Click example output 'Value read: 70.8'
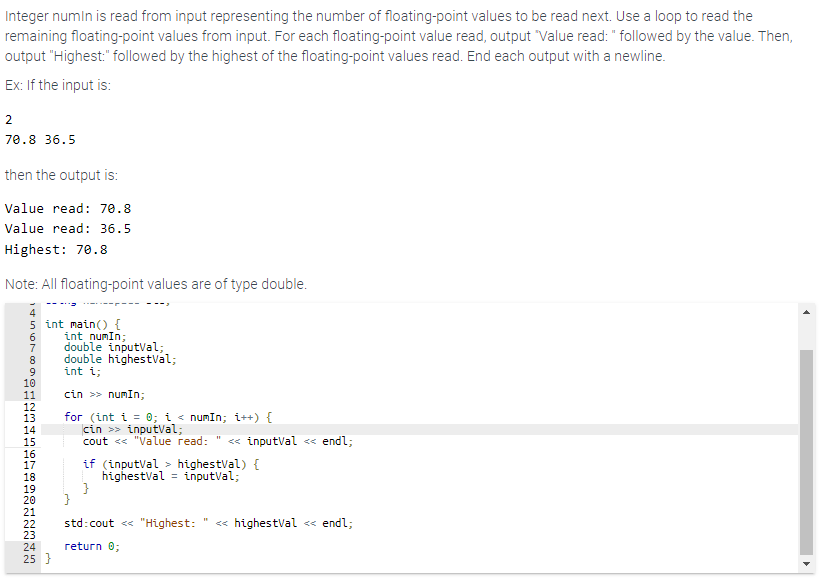Viewport: 829px width, 583px height. (x=68, y=209)
